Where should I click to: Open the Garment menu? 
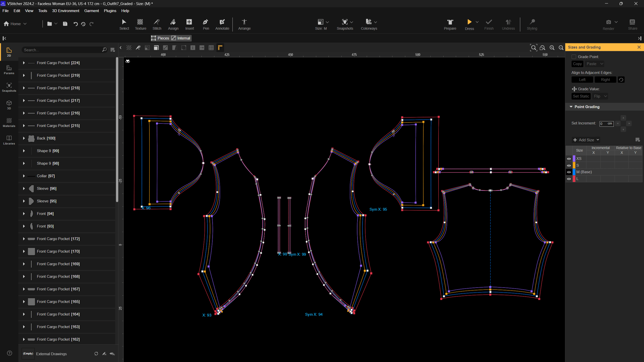click(92, 11)
